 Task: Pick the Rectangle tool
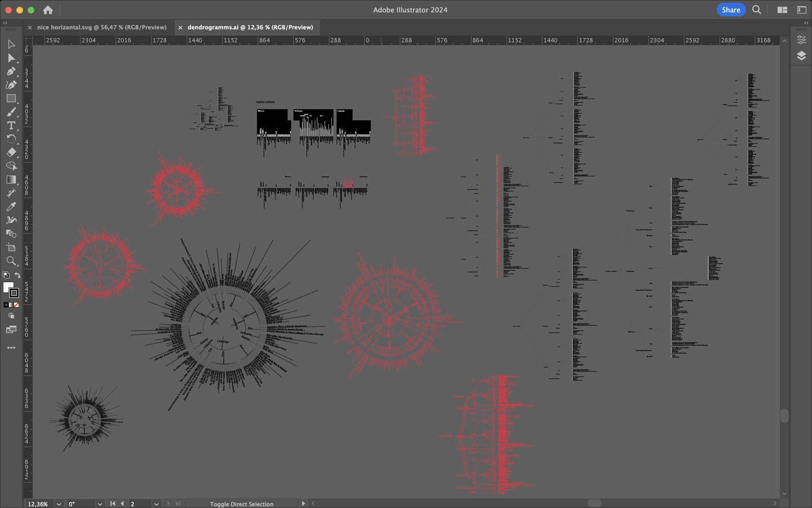click(10, 98)
